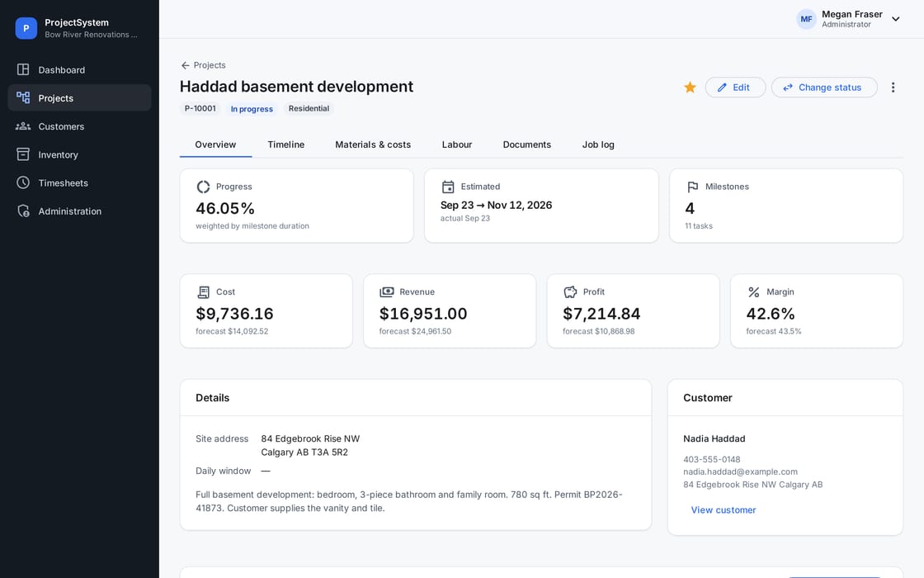Click the Progress circle icon

coord(203,187)
